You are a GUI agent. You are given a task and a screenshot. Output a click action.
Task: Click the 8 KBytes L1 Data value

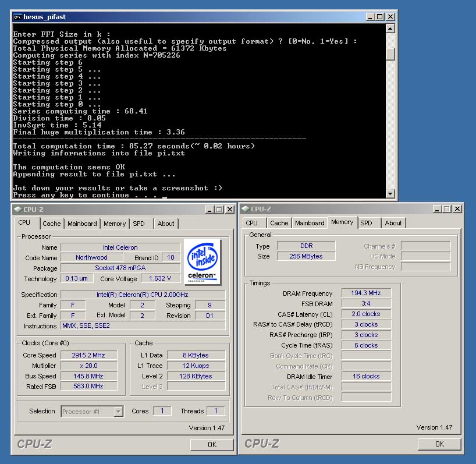click(196, 355)
